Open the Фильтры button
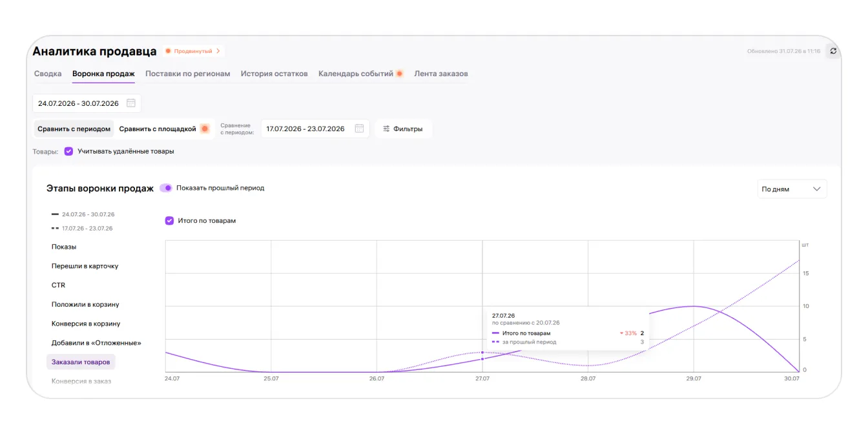This screenshot has height=434, width=868. (403, 129)
